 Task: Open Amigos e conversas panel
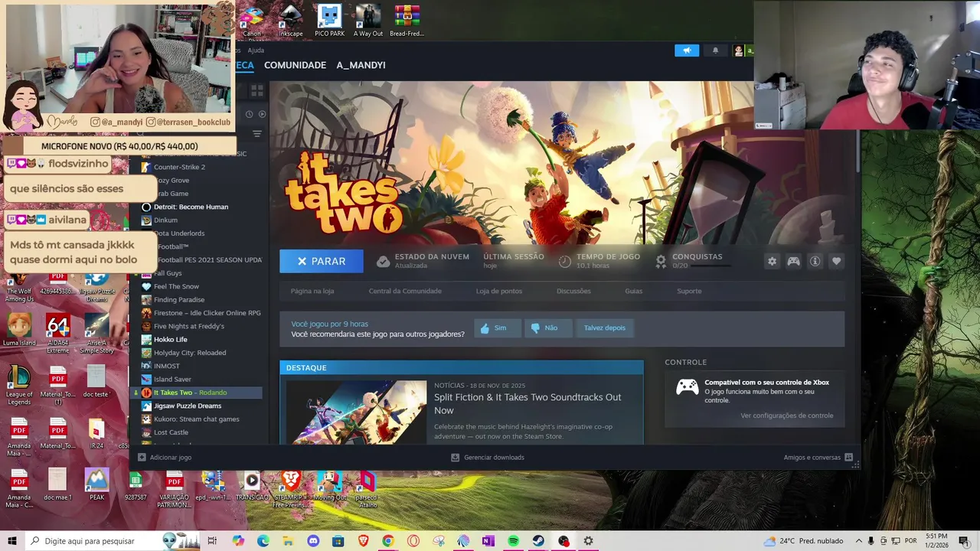click(x=818, y=457)
